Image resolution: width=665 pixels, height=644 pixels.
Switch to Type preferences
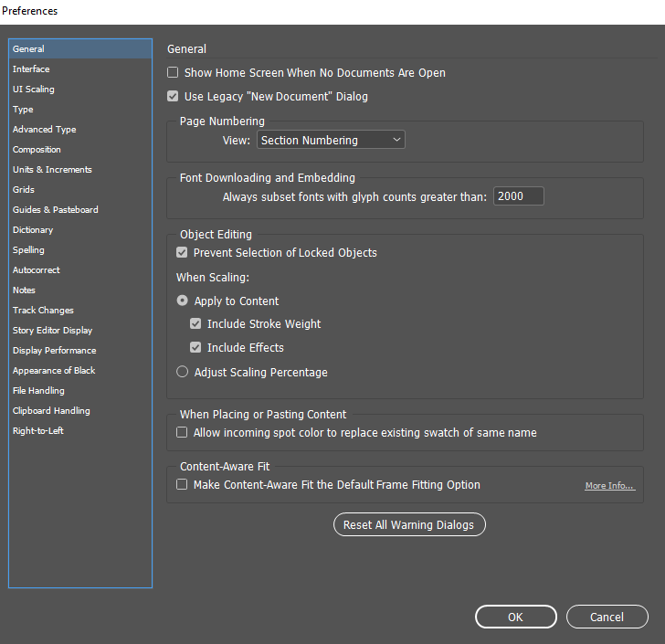tap(80, 109)
